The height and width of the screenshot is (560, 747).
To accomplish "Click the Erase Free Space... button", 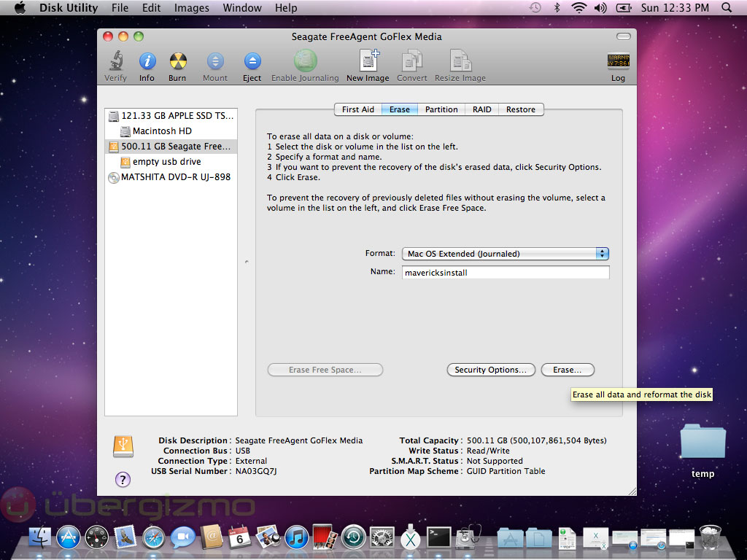I will [325, 370].
